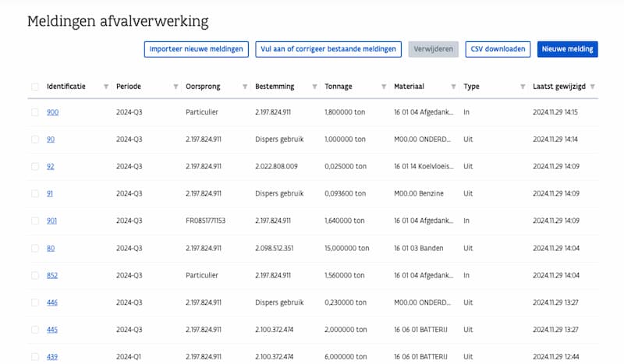Click Vul aan of corrigeer bestaande meldingen
Image resolution: width=624 pixels, height=364 pixels.
click(328, 49)
